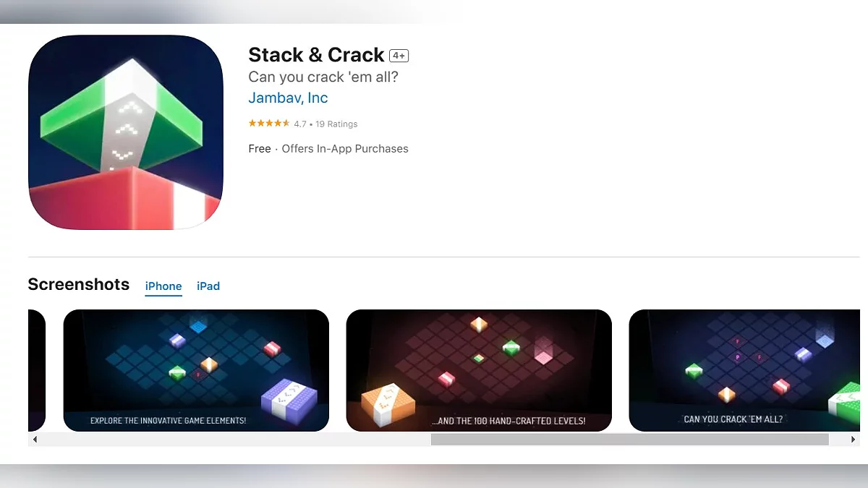Click the left scrollbar arrow

click(x=34, y=440)
